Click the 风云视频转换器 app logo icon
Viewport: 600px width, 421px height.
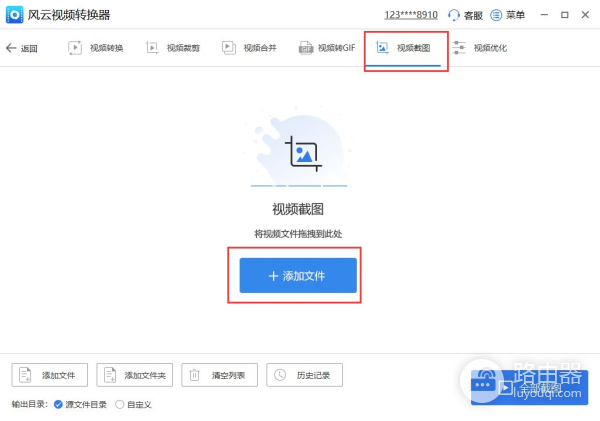[15, 15]
